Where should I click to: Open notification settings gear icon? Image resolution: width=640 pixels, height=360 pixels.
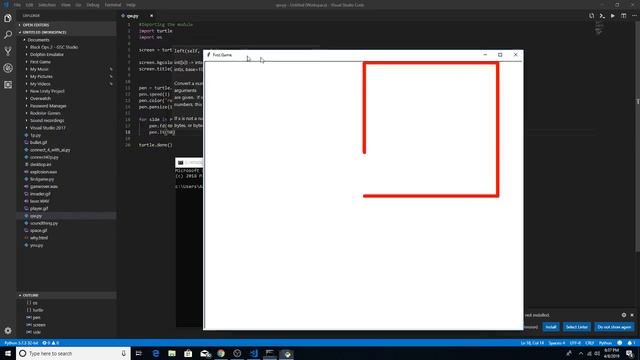624,315
